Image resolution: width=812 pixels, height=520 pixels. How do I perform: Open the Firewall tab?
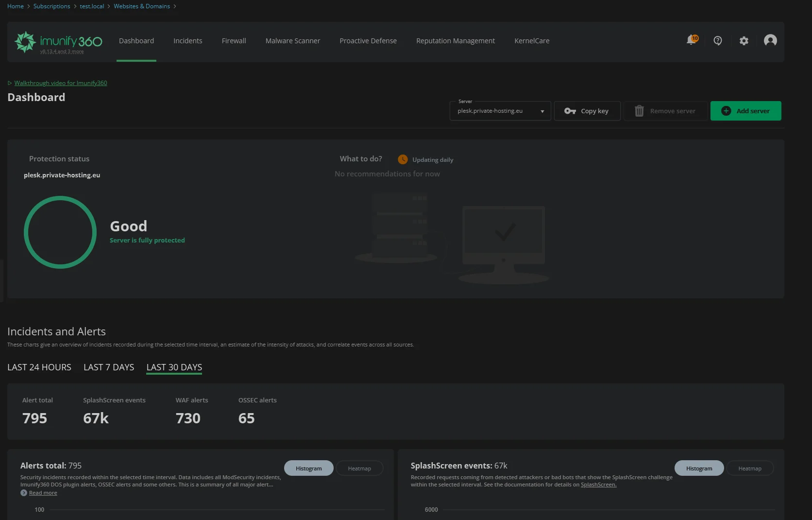click(234, 41)
